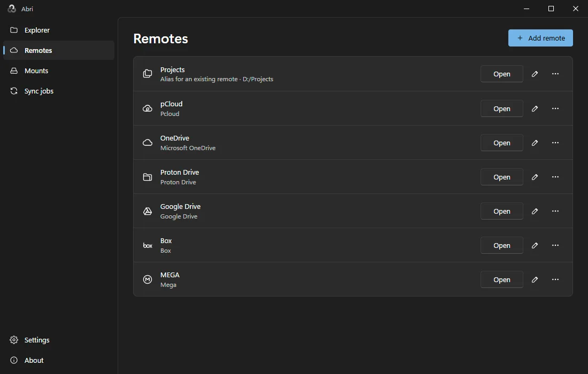Show more options for MEGA remote
This screenshot has height=374, width=588.
pyautogui.click(x=555, y=279)
